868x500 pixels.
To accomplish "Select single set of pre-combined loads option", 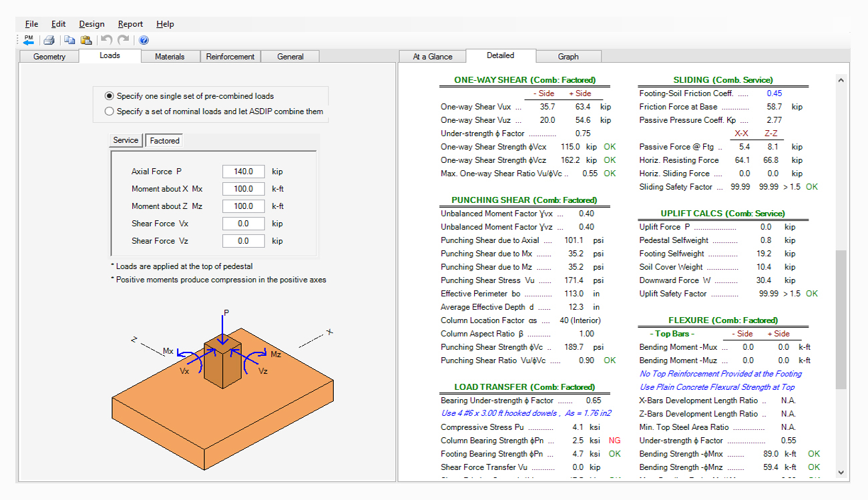I will tap(110, 96).
